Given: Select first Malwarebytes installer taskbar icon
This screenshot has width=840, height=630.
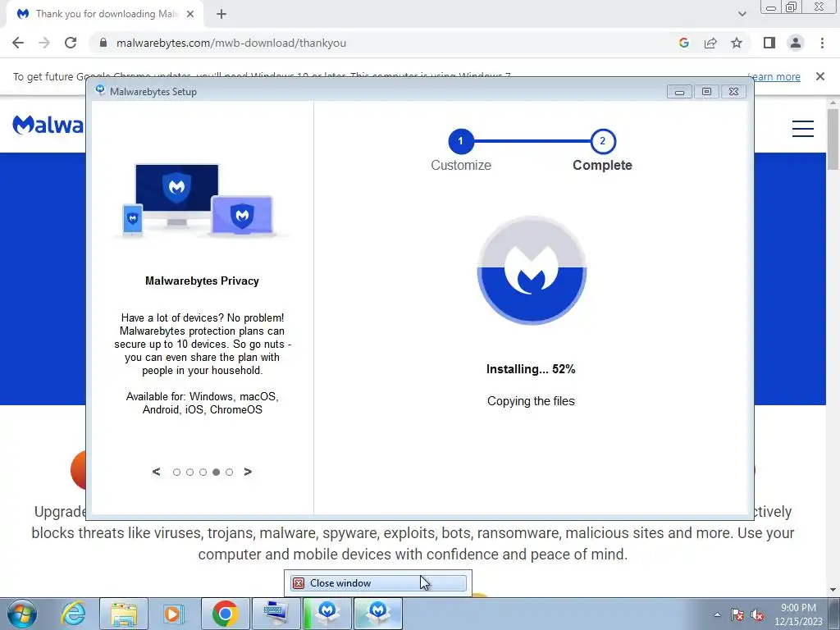Looking at the screenshot, I should (327, 614).
